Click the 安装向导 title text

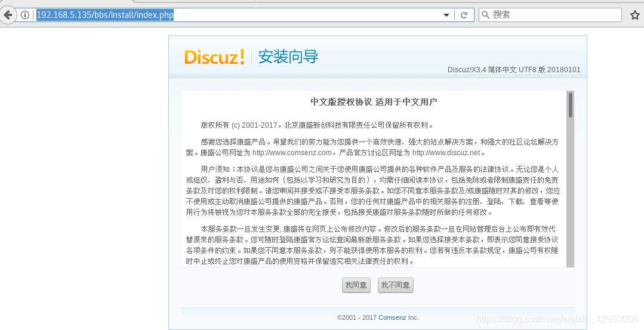[288, 57]
